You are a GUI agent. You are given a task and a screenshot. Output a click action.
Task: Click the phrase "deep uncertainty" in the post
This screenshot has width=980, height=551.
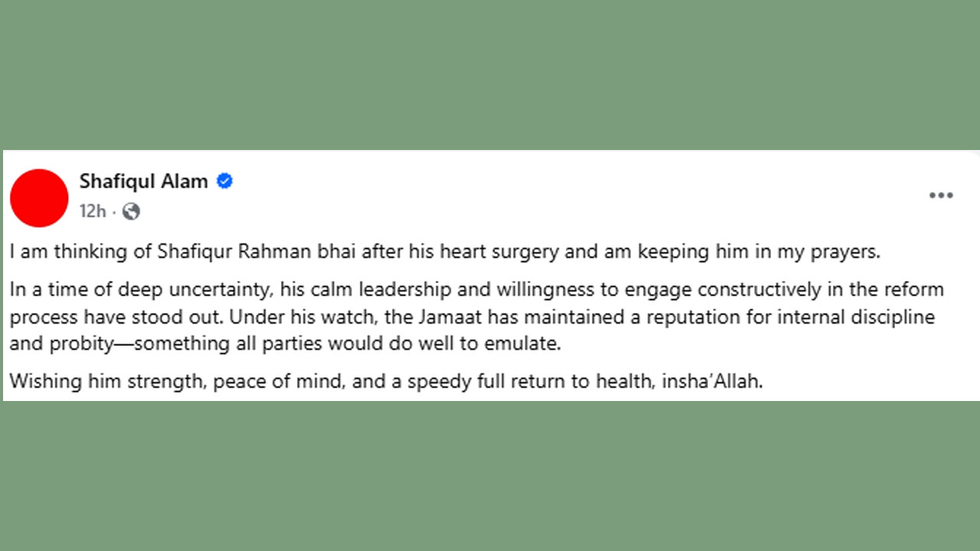204,291
